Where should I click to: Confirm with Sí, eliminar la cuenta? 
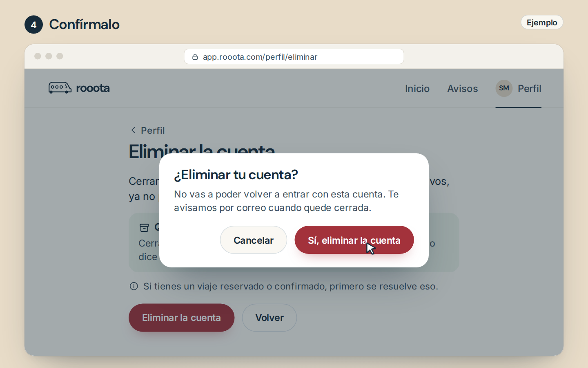tap(354, 240)
